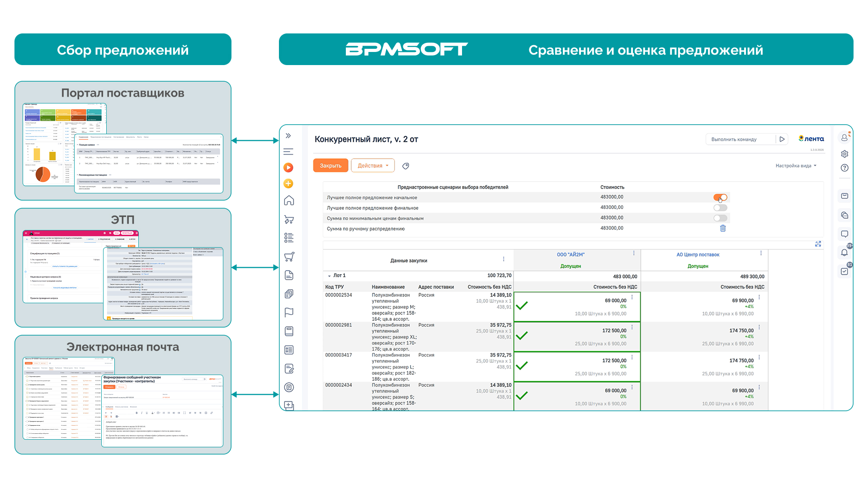Open the АО Центр поставок supplier link
The image size is (868, 488).
tap(698, 255)
